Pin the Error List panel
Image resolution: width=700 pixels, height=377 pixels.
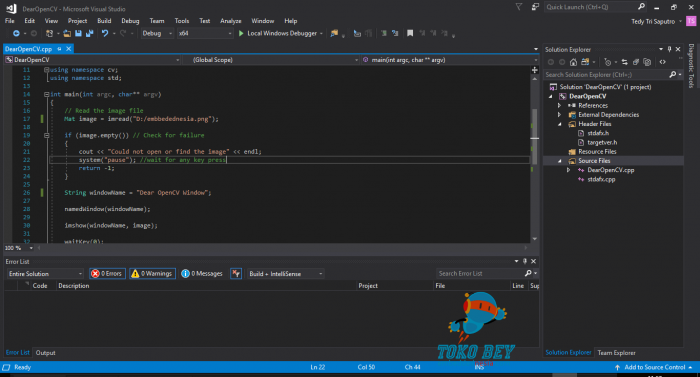pos(525,261)
